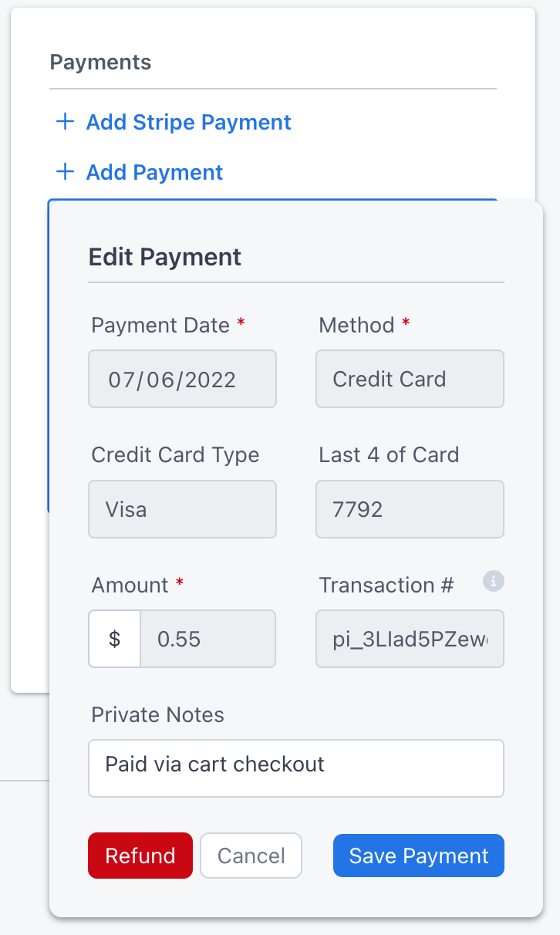The width and height of the screenshot is (560, 935).
Task: Click the Last 4 of Card field
Action: pos(410,509)
